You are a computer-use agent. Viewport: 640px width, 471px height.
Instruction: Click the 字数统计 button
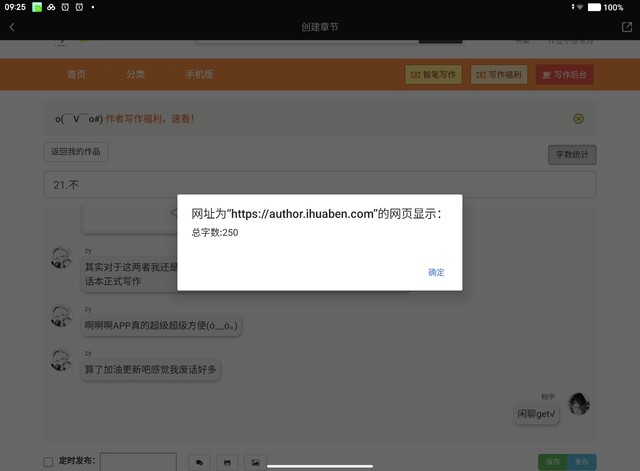572,154
